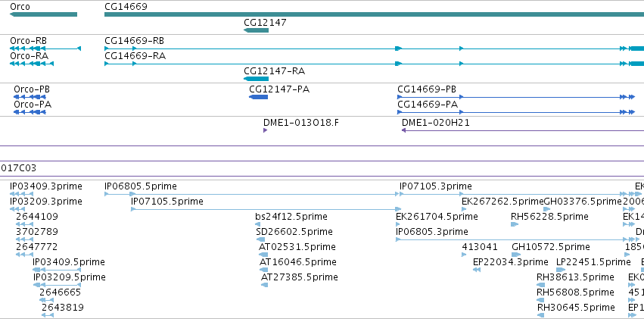
Task: Select the CG14669 gene span bar
Action: pos(374,14)
